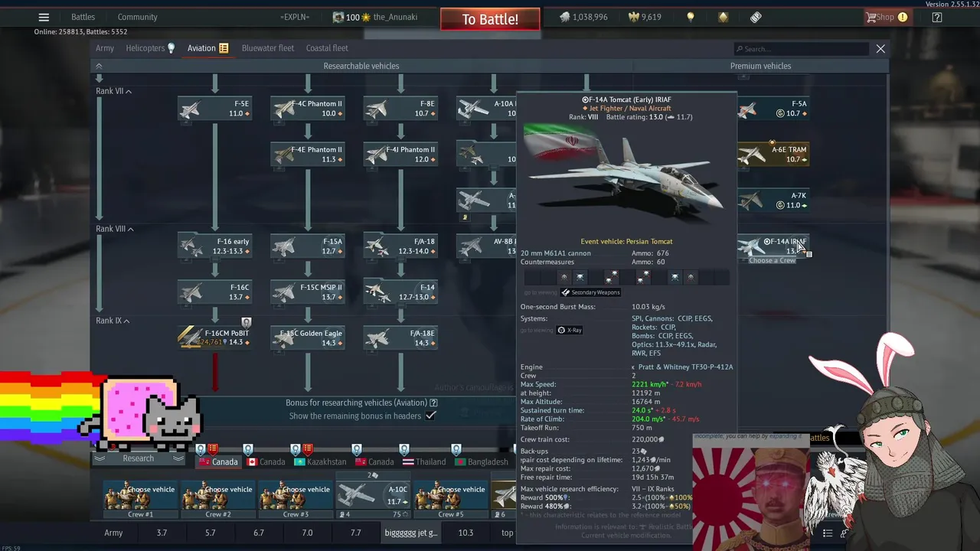
Task: Select the F-4C Phantom II aircraft
Action: coord(307,108)
